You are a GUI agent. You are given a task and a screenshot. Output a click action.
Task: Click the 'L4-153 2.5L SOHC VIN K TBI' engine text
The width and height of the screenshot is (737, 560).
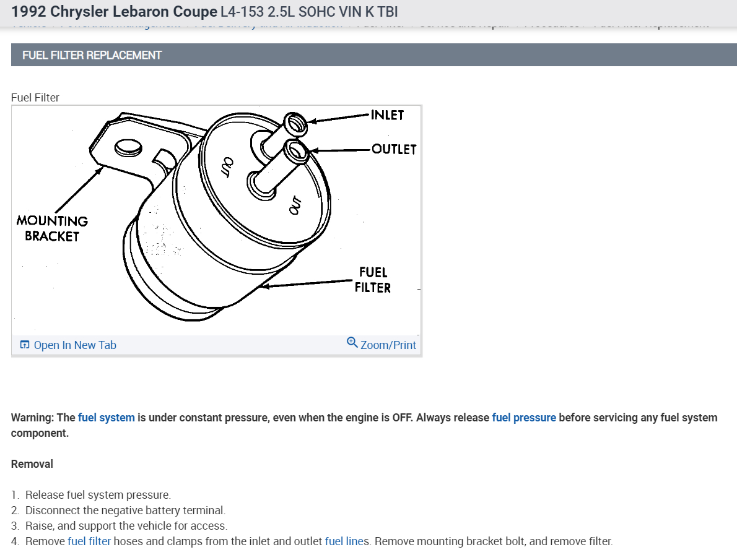(x=309, y=12)
